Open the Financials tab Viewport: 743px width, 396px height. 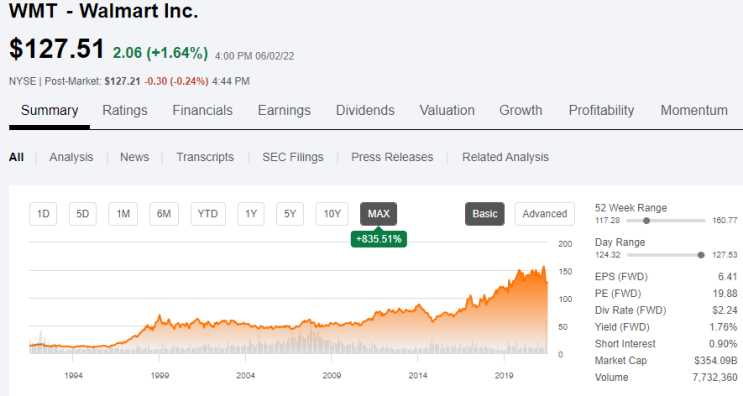click(x=202, y=110)
